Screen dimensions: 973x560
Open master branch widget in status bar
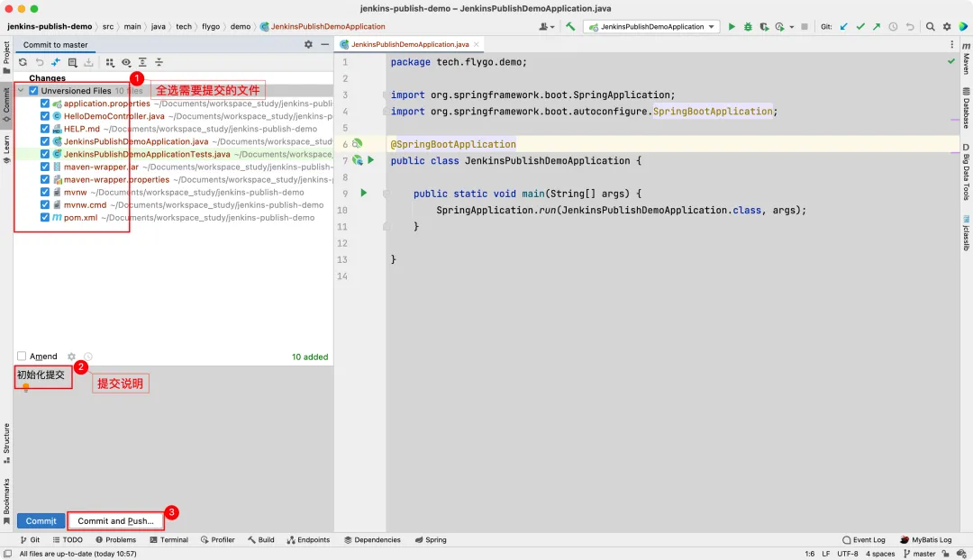click(x=919, y=554)
